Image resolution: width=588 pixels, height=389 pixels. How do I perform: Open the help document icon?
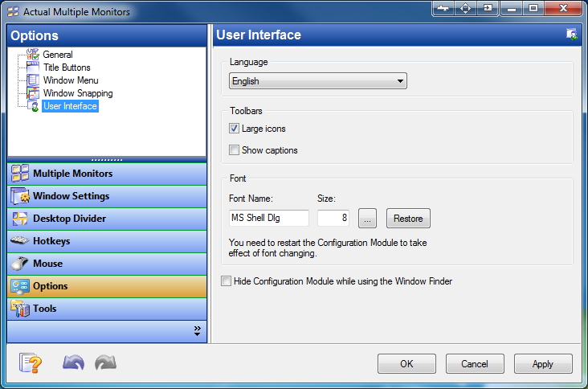click(x=30, y=362)
